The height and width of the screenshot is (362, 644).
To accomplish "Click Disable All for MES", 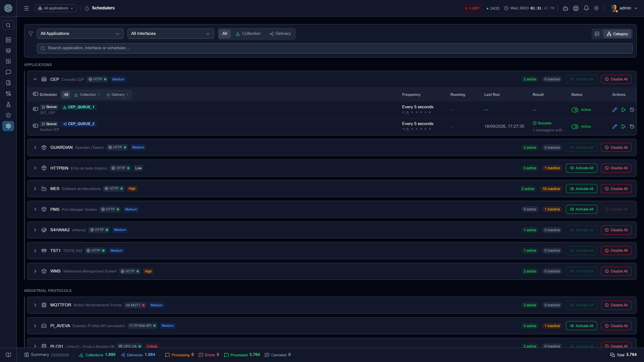I will pyautogui.click(x=616, y=189).
